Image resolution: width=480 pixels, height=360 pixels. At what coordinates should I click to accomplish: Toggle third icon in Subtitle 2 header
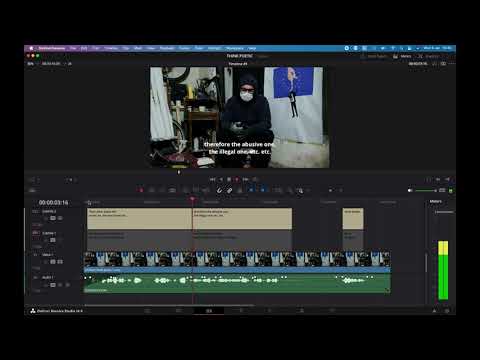coord(60,218)
